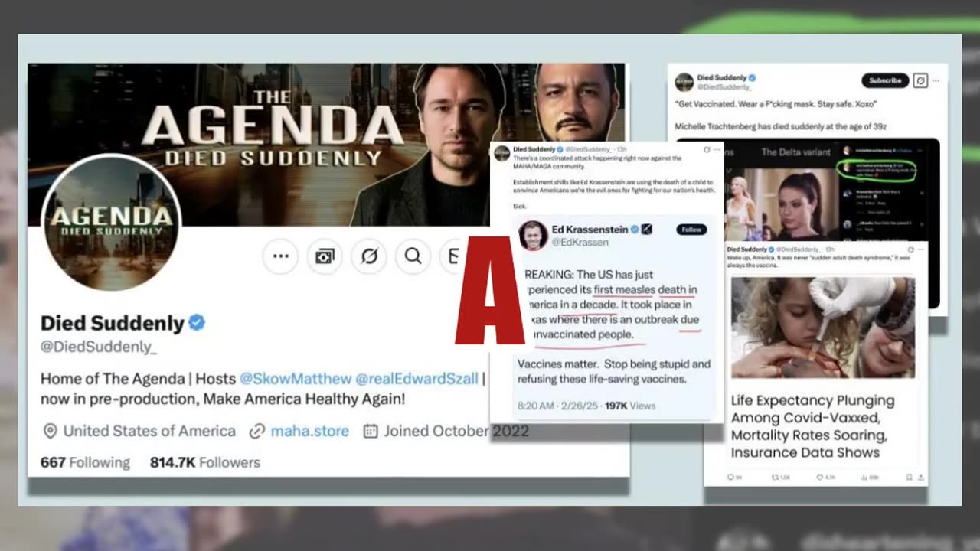Image resolution: width=980 pixels, height=551 pixels.
Task: Open the maha.store link
Action: pos(309,431)
